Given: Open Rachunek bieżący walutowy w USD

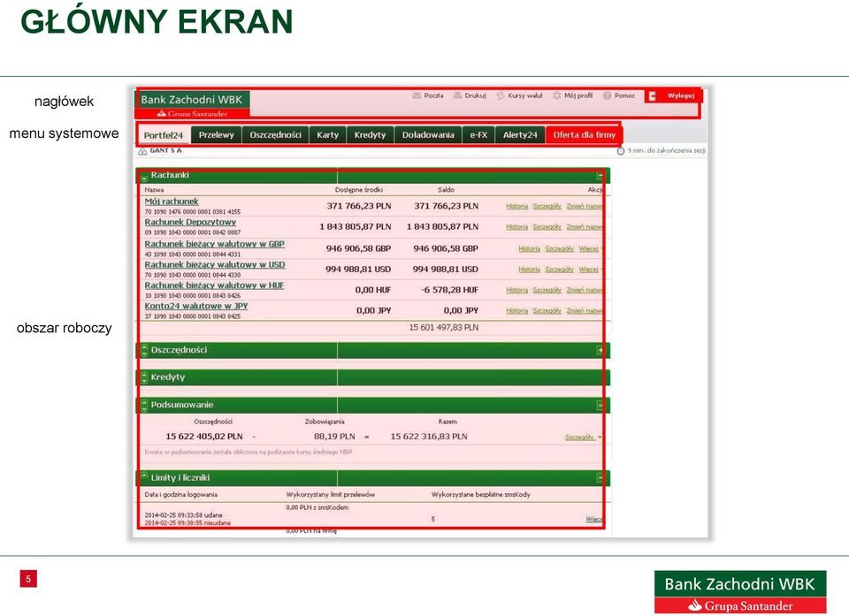Looking at the screenshot, I should [x=214, y=265].
